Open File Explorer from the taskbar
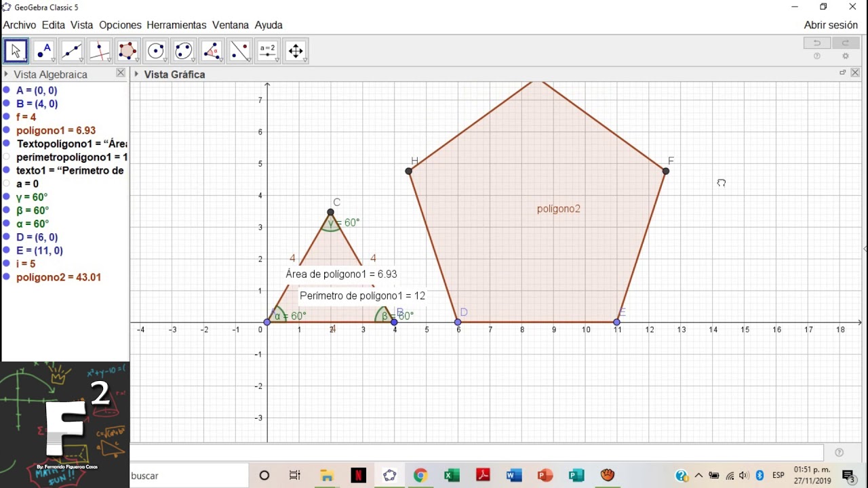868x488 pixels. [327, 476]
